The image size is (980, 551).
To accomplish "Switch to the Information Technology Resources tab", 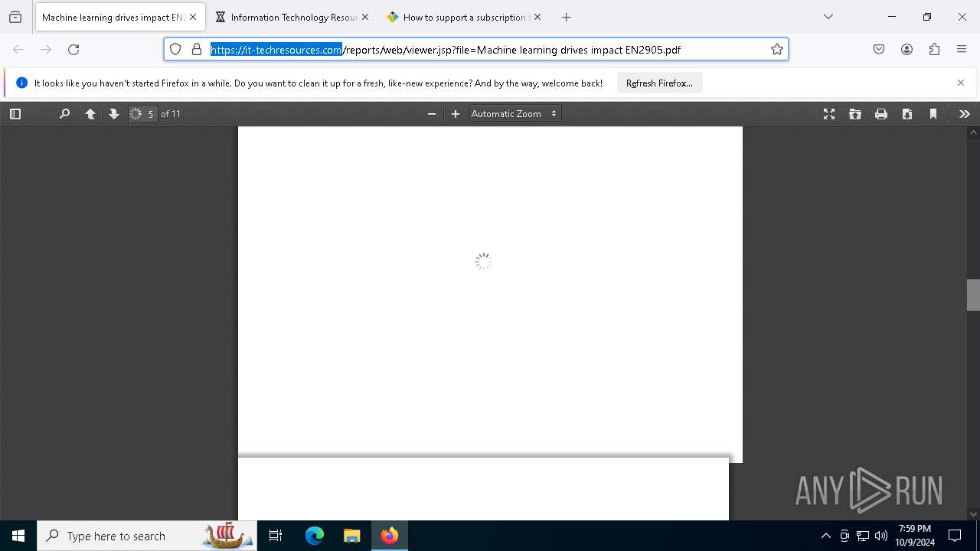I will (294, 17).
